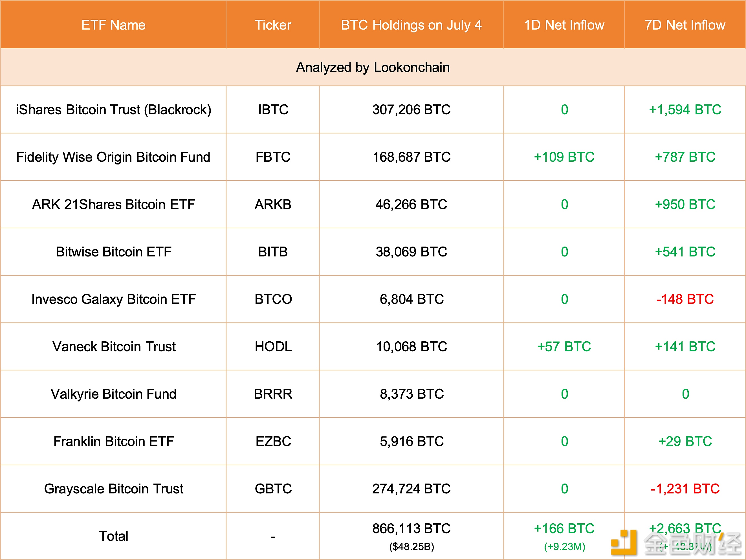Click the Valkyrie Bitcoin Fund name
746x560 pixels.
click(114, 394)
